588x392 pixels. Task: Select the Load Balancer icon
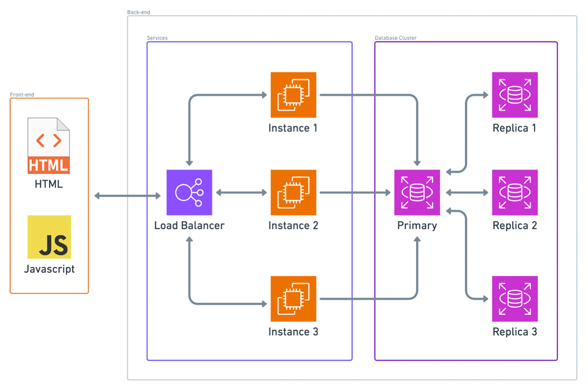[x=189, y=193]
